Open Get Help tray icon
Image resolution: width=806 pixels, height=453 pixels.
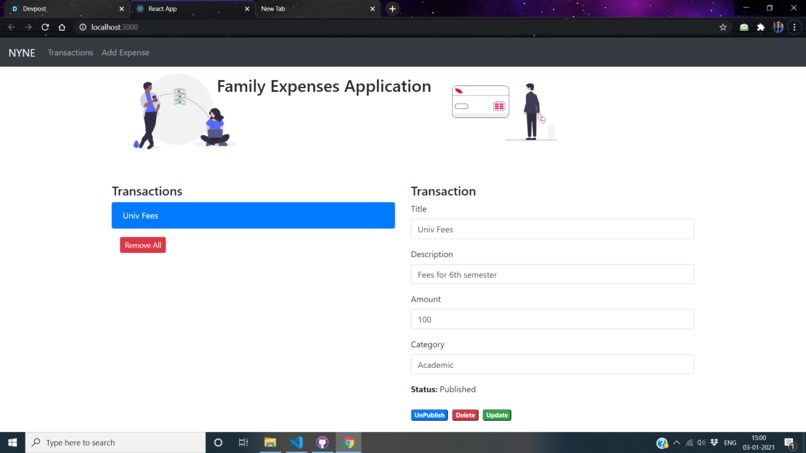(x=662, y=442)
